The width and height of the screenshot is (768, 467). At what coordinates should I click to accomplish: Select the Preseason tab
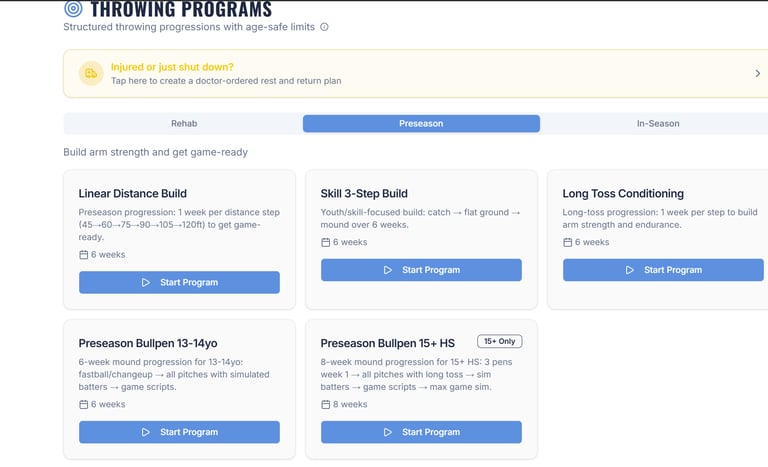(421, 123)
